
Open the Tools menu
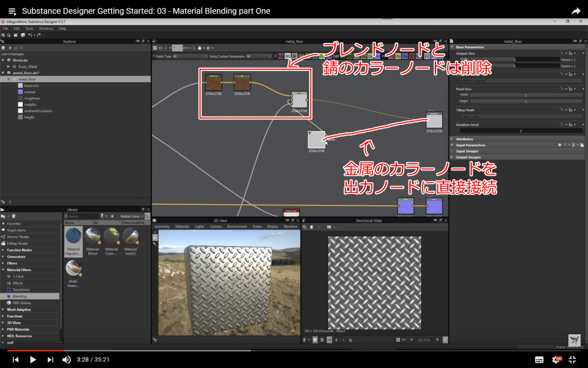pos(29,29)
